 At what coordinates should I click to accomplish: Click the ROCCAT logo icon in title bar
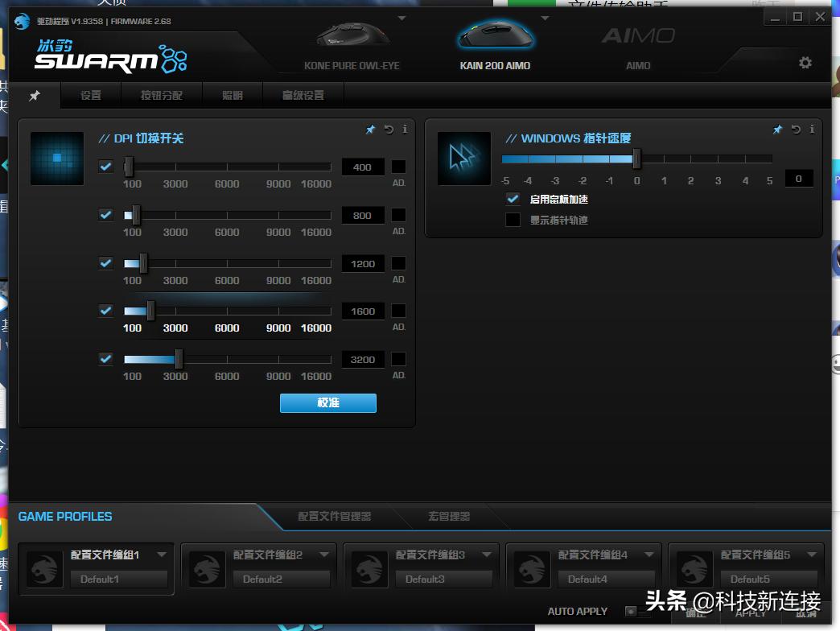[x=22, y=22]
